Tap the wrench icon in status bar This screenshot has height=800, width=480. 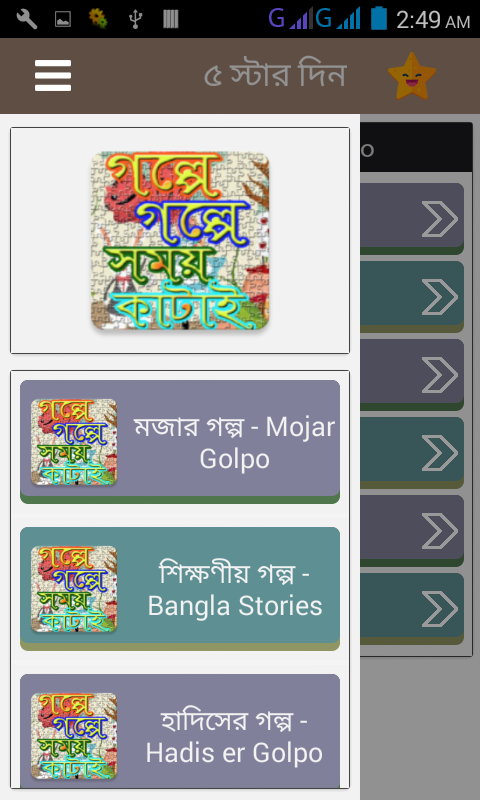point(27,19)
